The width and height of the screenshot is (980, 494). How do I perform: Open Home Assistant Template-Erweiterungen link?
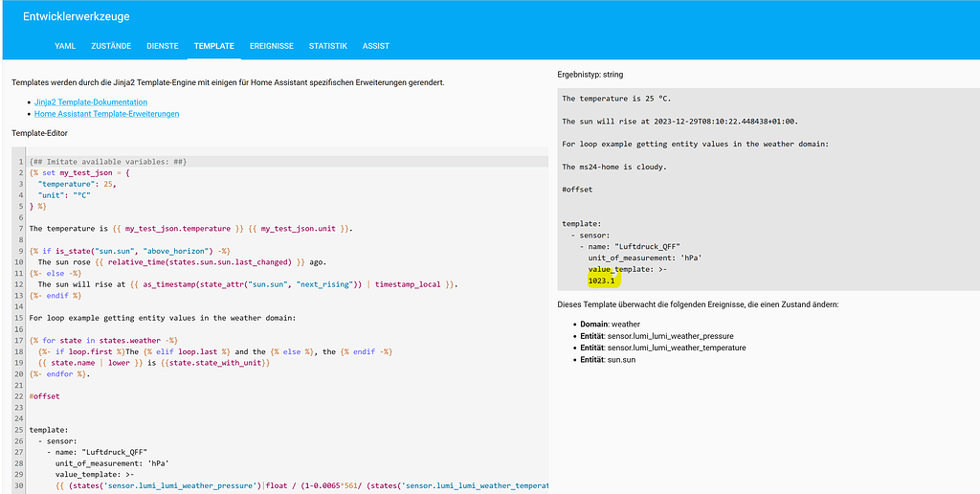[106, 114]
